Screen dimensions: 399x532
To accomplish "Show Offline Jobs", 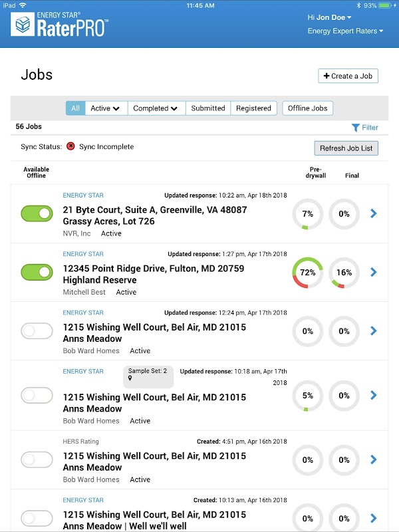I will coord(307,108).
